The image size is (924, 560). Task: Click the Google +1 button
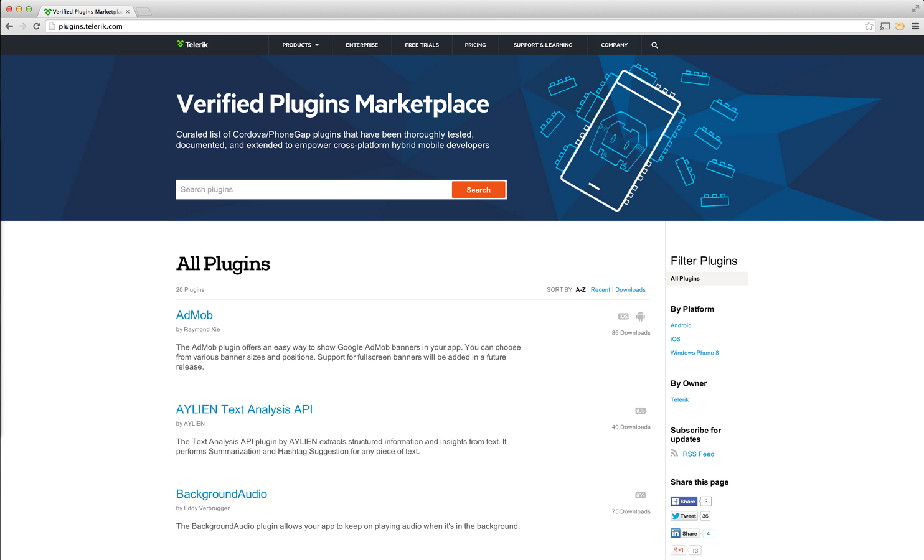pos(678,550)
